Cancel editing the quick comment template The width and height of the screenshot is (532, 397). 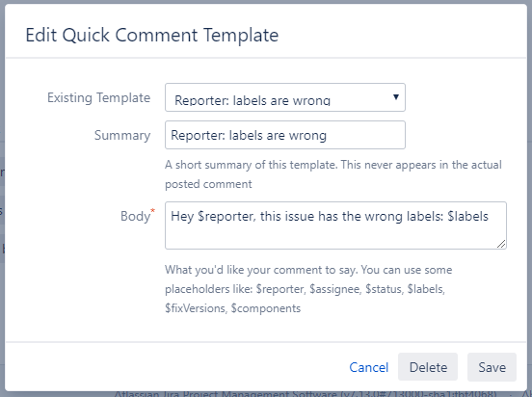(369, 367)
